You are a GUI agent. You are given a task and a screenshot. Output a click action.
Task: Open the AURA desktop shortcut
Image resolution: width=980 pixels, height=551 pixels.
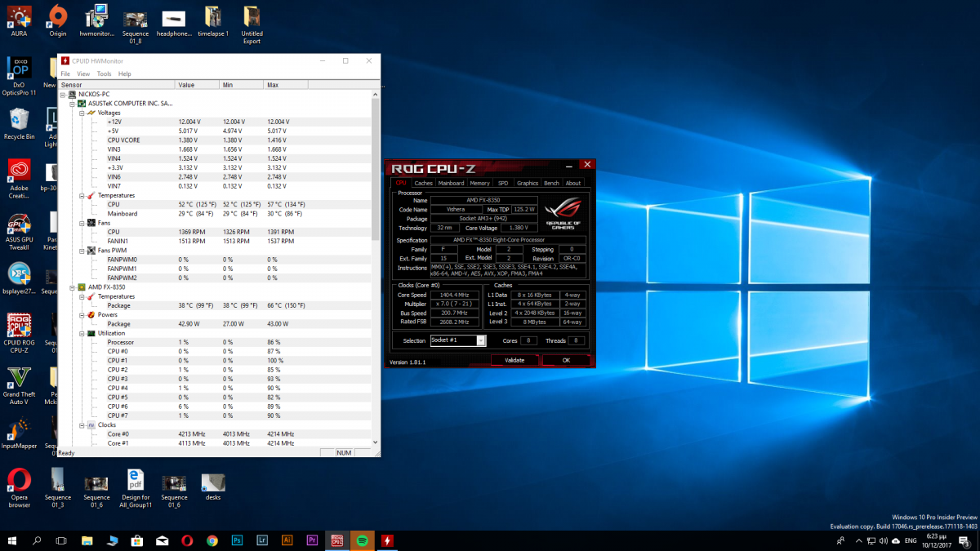coord(19,20)
